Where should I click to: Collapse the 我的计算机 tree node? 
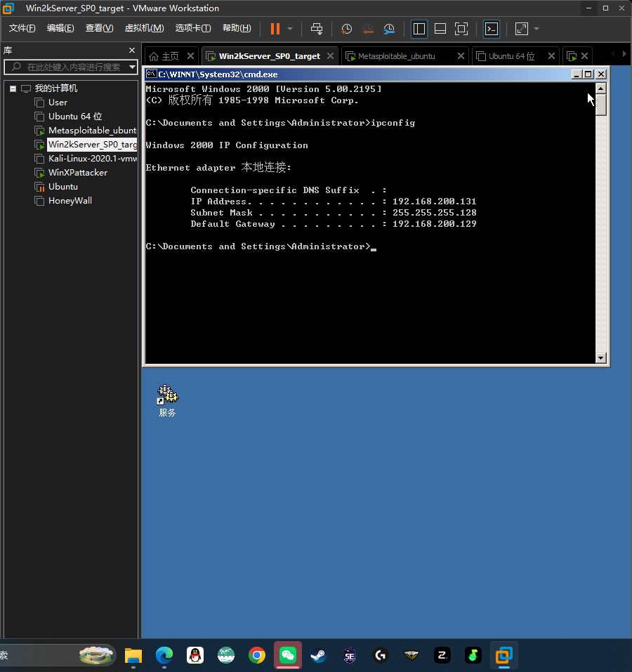coord(13,88)
